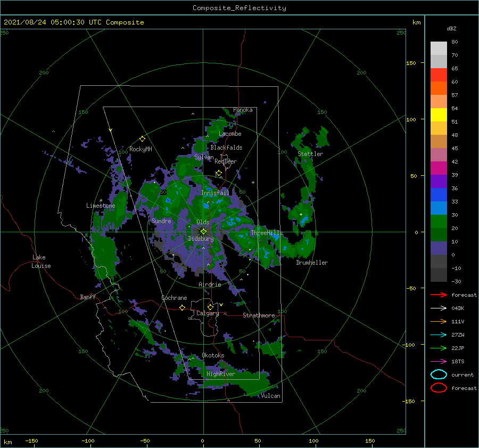Click the red forecast ellipse icon

pos(439,388)
